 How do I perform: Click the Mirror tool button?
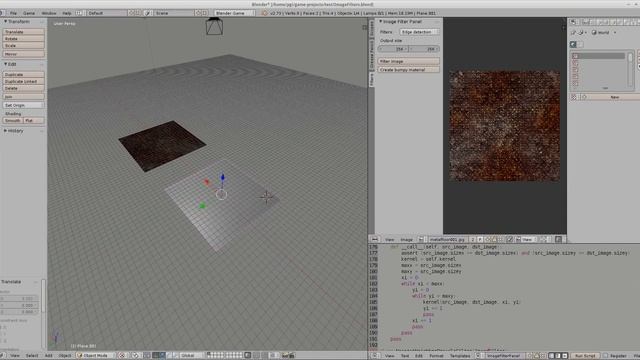tap(23, 54)
